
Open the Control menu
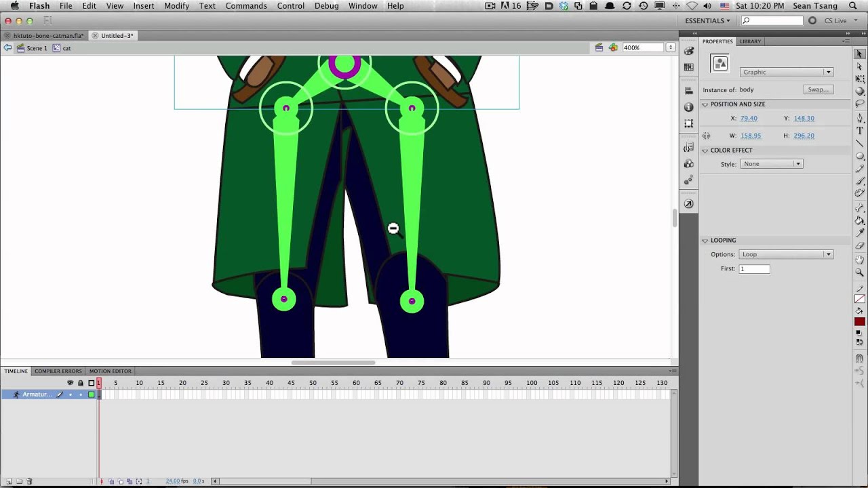click(x=291, y=5)
